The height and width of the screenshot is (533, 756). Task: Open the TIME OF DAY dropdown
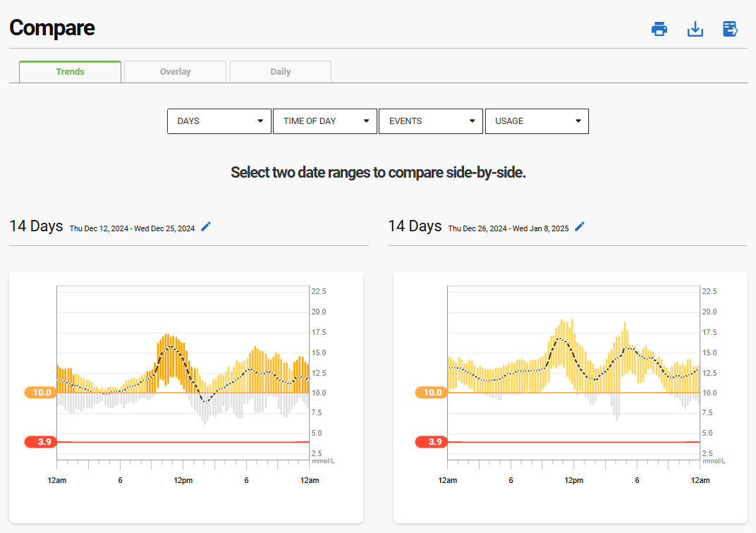(325, 121)
